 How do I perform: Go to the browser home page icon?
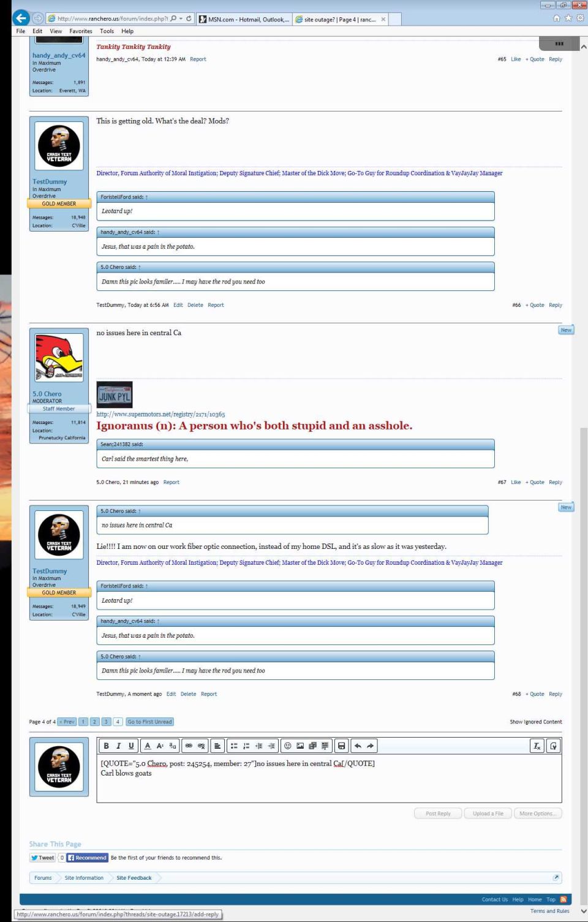[x=557, y=18]
